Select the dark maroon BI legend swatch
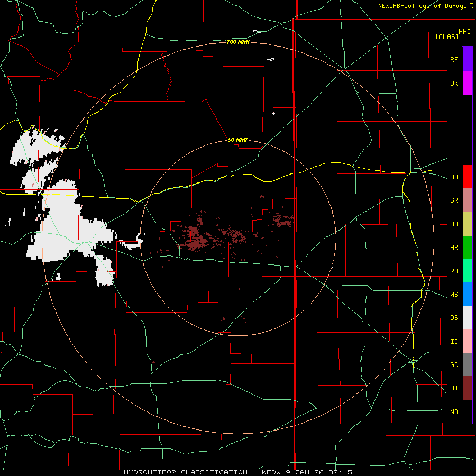 pos(467,388)
